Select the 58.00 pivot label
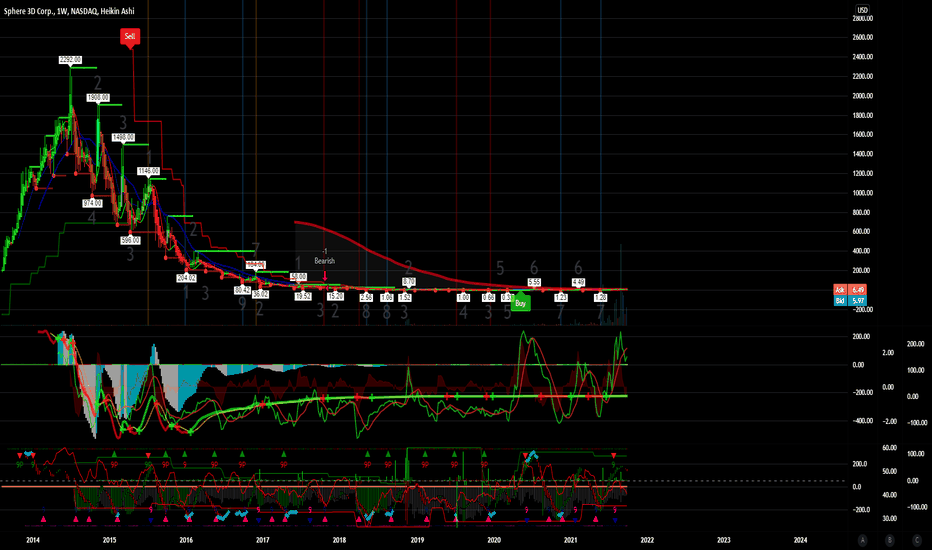Image resolution: width=932 pixels, height=550 pixels. pos(298,276)
